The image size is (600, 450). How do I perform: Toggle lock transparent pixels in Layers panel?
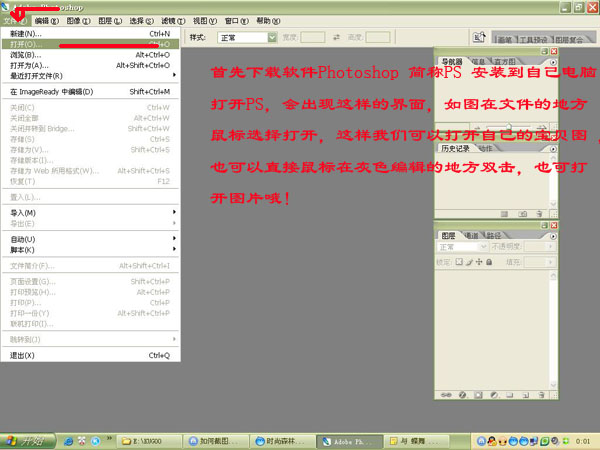(x=459, y=262)
